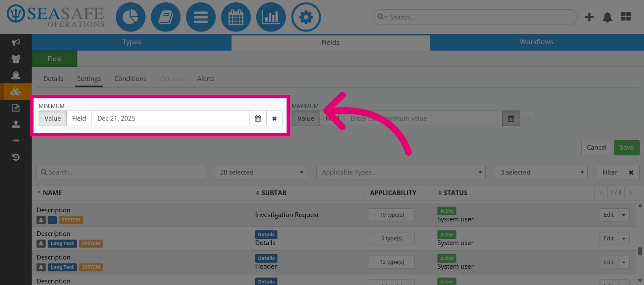Click the plus add icon
This screenshot has width=644, height=285.
(589, 17)
